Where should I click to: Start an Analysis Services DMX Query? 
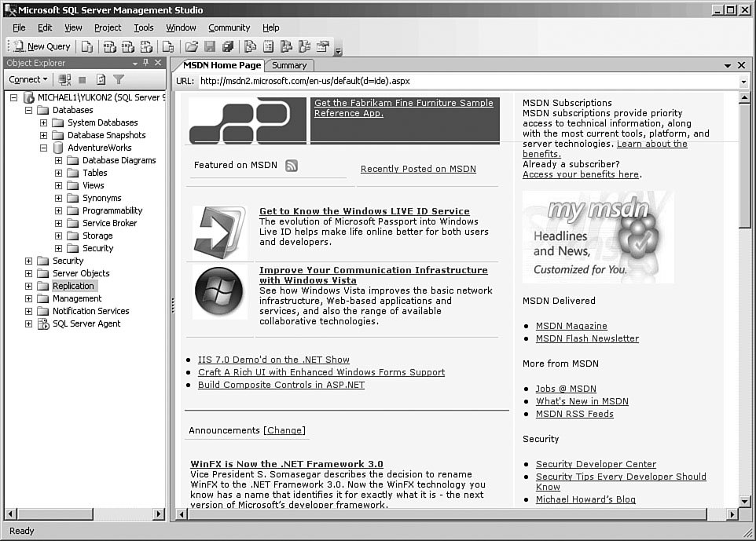click(x=128, y=46)
